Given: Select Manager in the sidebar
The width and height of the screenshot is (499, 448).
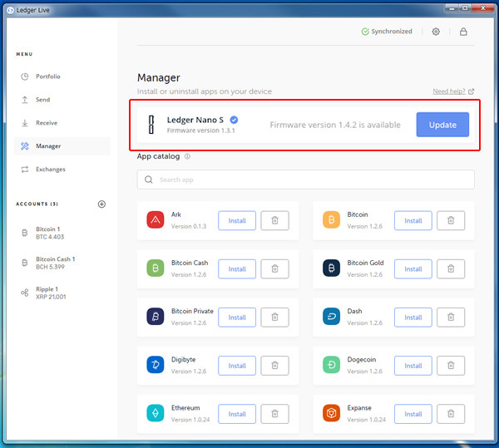Looking at the screenshot, I should point(62,146).
